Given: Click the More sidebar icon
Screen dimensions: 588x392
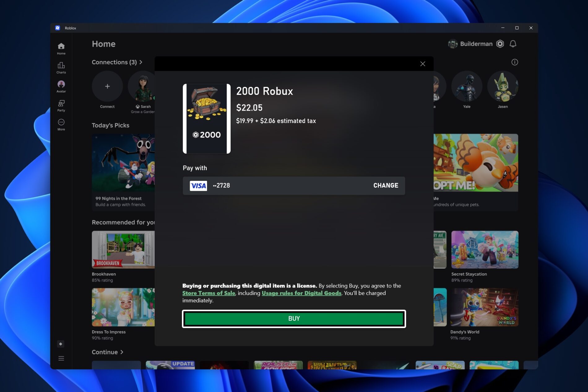Looking at the screenshot, I should pos(61,124).
